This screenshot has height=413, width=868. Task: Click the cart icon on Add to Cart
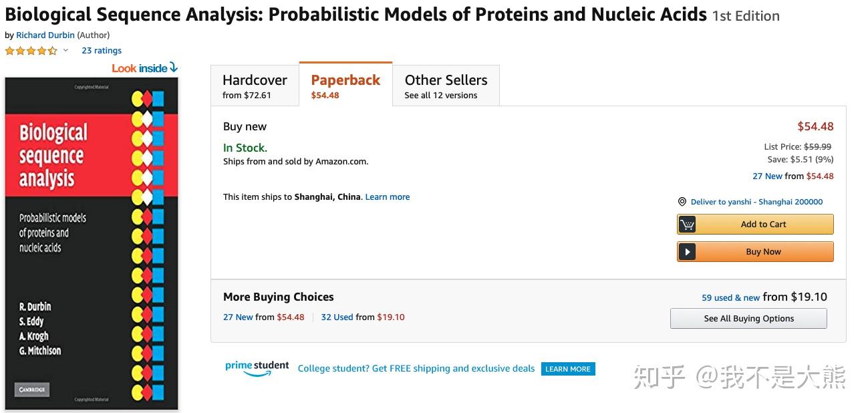688,225
